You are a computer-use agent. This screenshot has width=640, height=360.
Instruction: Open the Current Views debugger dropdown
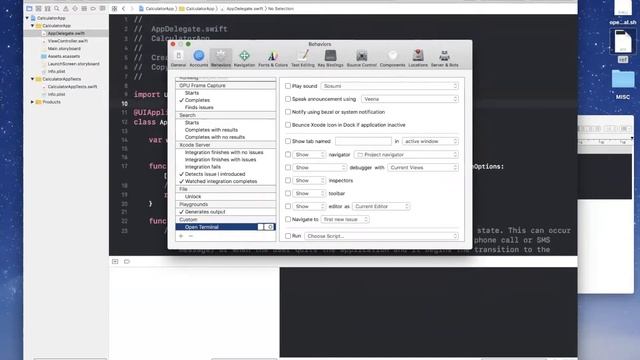click(x=423, y=168)
